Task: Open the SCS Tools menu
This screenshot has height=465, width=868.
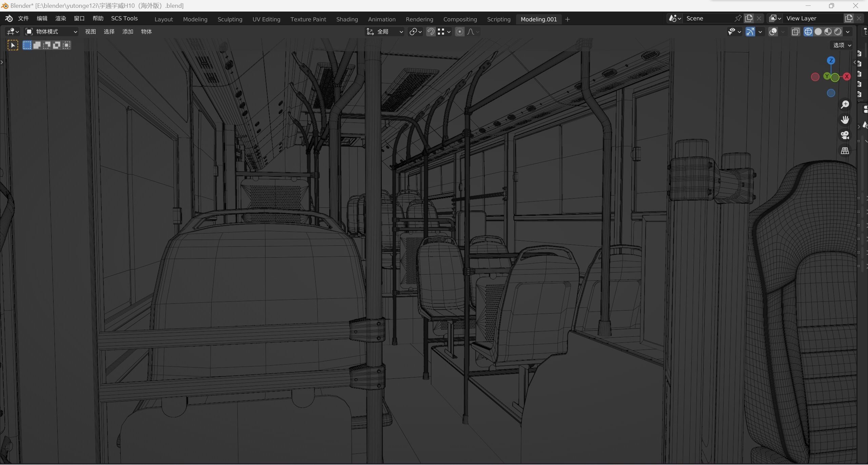Action: click(x=124, y=18)
